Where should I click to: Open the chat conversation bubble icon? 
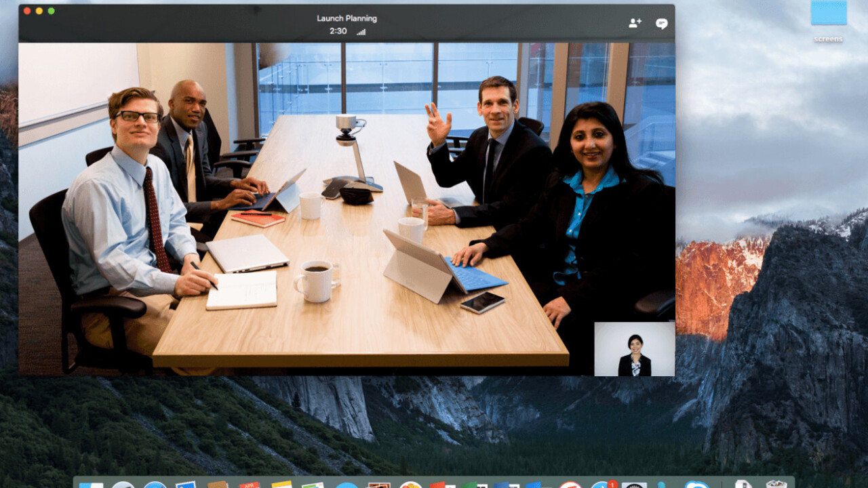[661, 24]
